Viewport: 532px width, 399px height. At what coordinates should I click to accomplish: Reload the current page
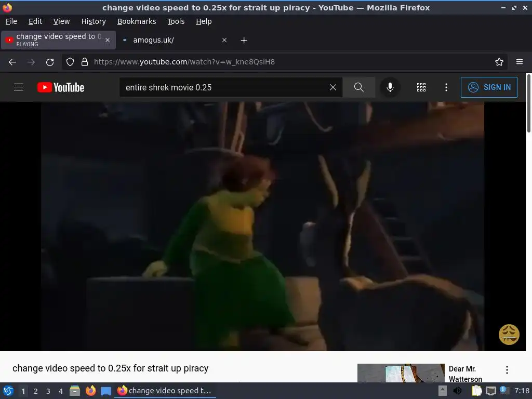click(50, 62)
